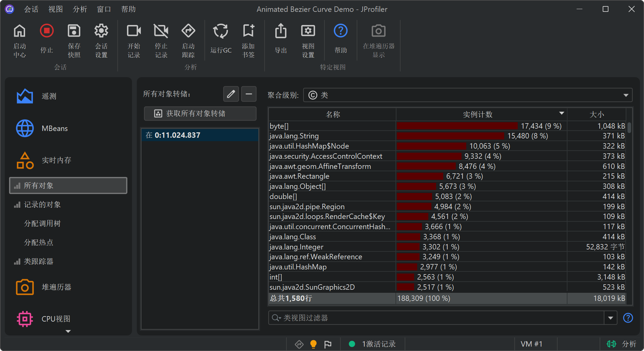The height and width of the screenshot is (351, 644).
Task: Click the lightbulb icon in status bar
Action: (314, 344)
